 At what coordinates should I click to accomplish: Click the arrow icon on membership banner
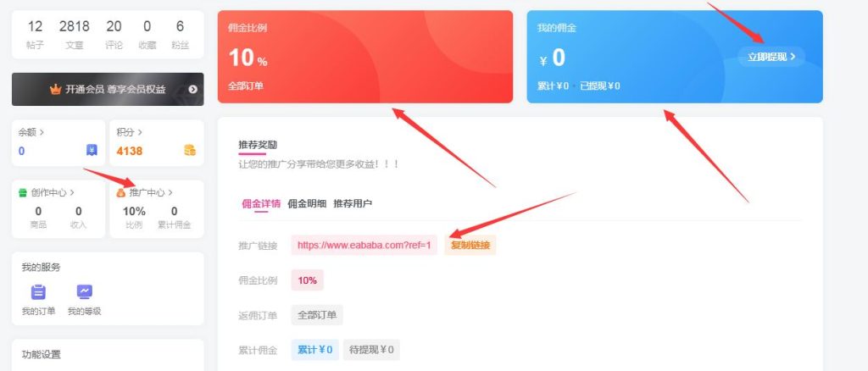point(193,89)
